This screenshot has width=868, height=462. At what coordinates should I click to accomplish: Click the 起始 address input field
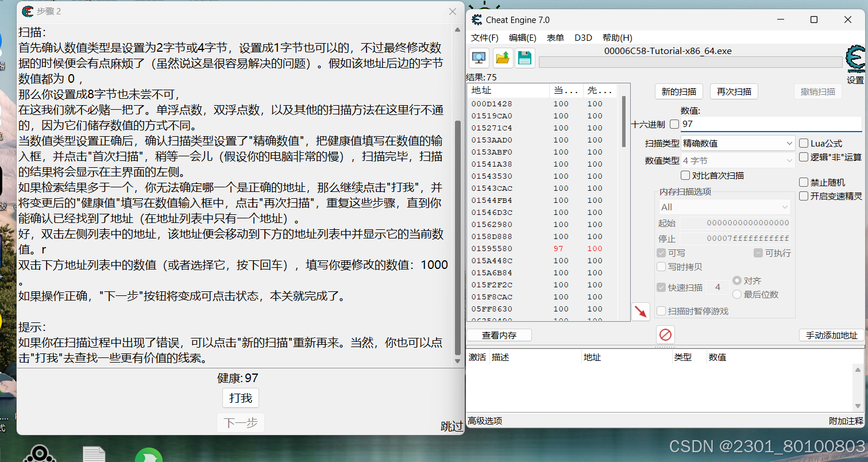(x=735, y=223)
